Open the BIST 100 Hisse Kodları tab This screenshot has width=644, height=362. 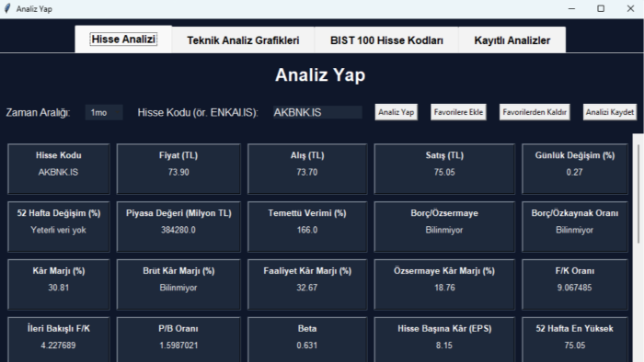point(386,40)
